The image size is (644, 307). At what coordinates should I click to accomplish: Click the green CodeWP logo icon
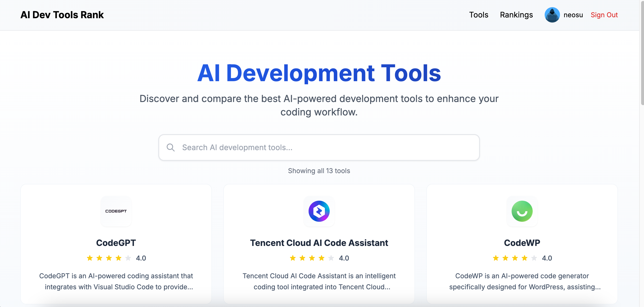(522, 211)
